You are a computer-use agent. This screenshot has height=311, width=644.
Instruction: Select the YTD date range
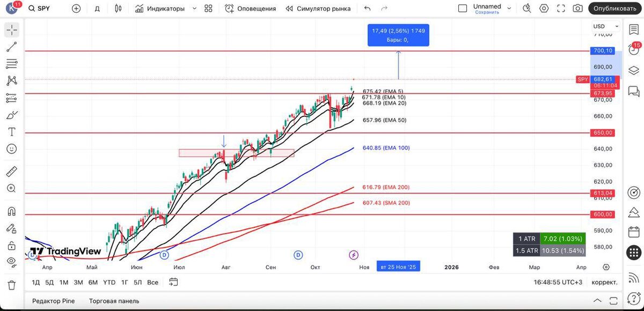click(x=109, y=282)
